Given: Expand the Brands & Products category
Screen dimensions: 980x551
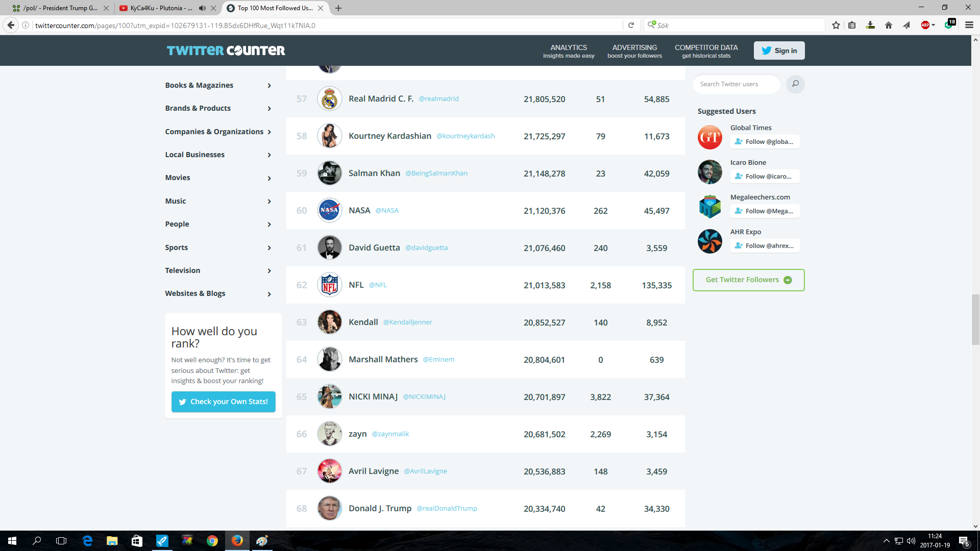Looking at the screenshot, I should click(x=218, y=108).
